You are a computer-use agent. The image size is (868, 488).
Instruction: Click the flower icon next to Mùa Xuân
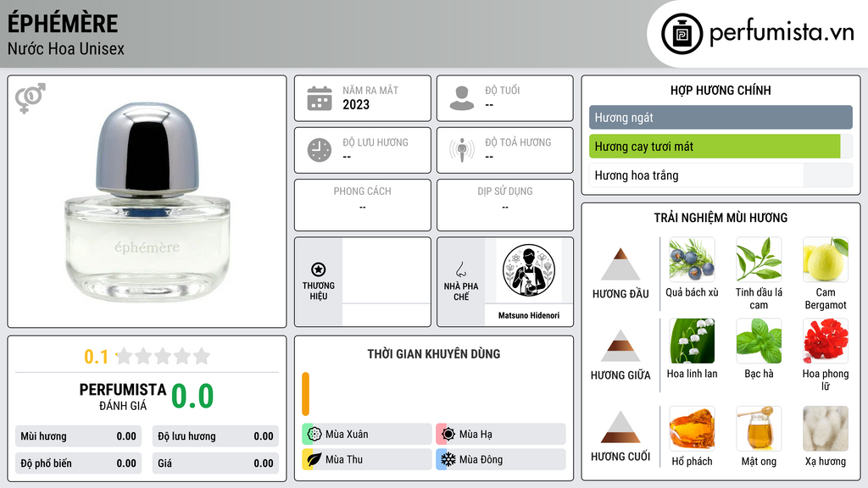click(314, 434)
